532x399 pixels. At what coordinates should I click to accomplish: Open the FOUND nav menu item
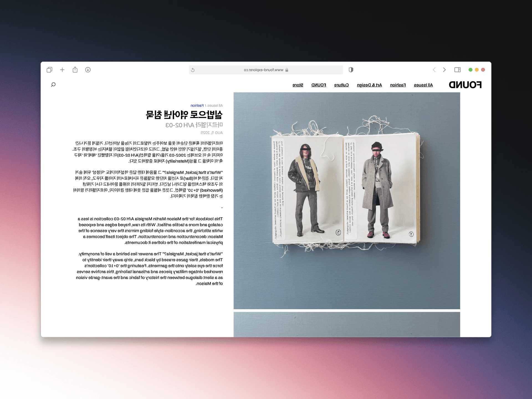[319, 85]
